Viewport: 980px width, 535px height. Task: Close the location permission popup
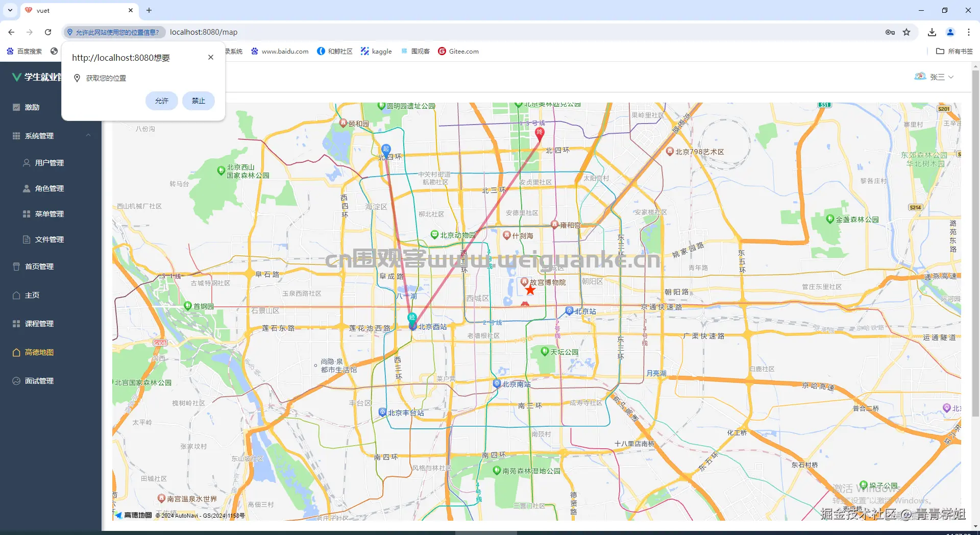(x=211, y=57)
